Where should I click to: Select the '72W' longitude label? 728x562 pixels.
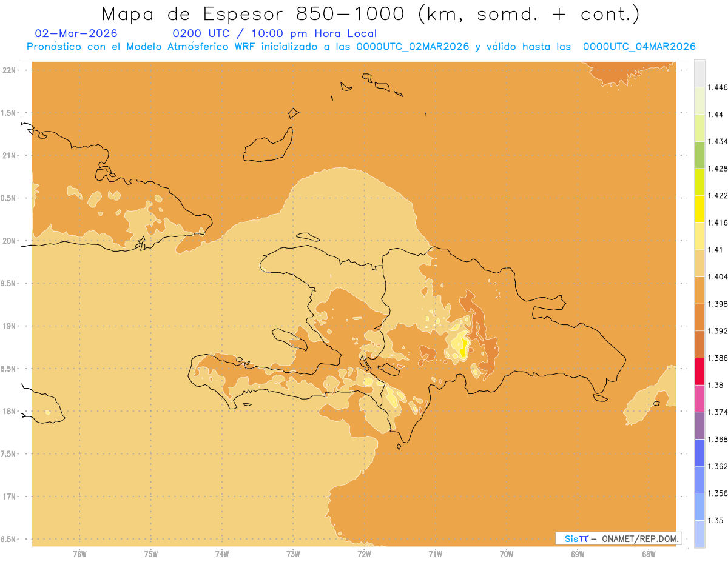coord(364,554)
